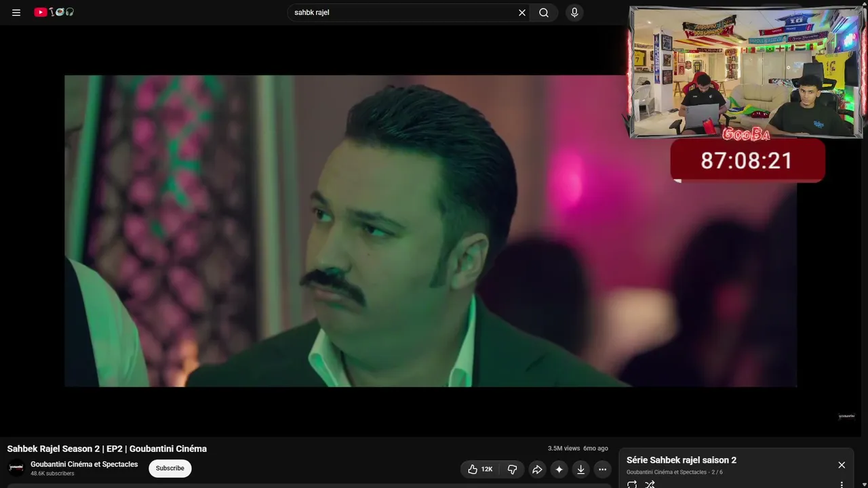Screen dimensions: 868x488
Task: Click the '48.6K subscribers' text
Action: [52, 474]
